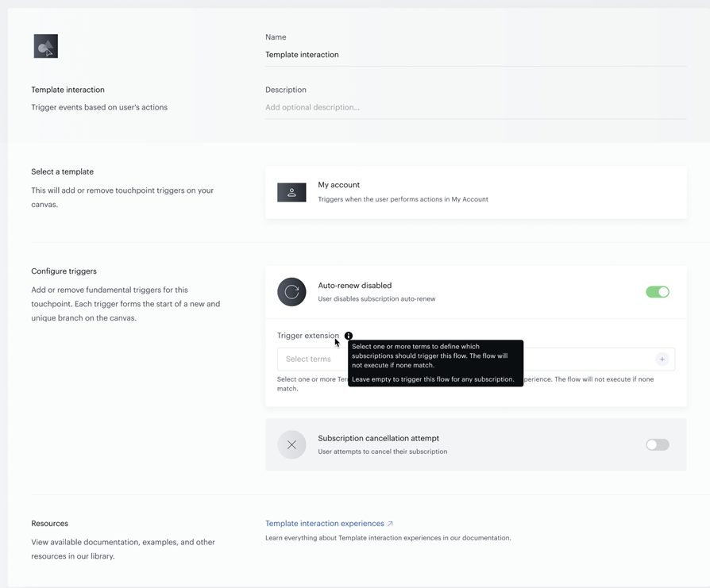Click the Auto-renew disabled trigger title

[354, 286]
